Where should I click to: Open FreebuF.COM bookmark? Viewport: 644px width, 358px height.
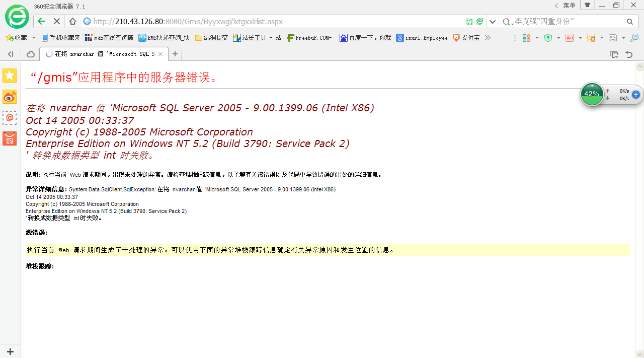coord(309,38)
